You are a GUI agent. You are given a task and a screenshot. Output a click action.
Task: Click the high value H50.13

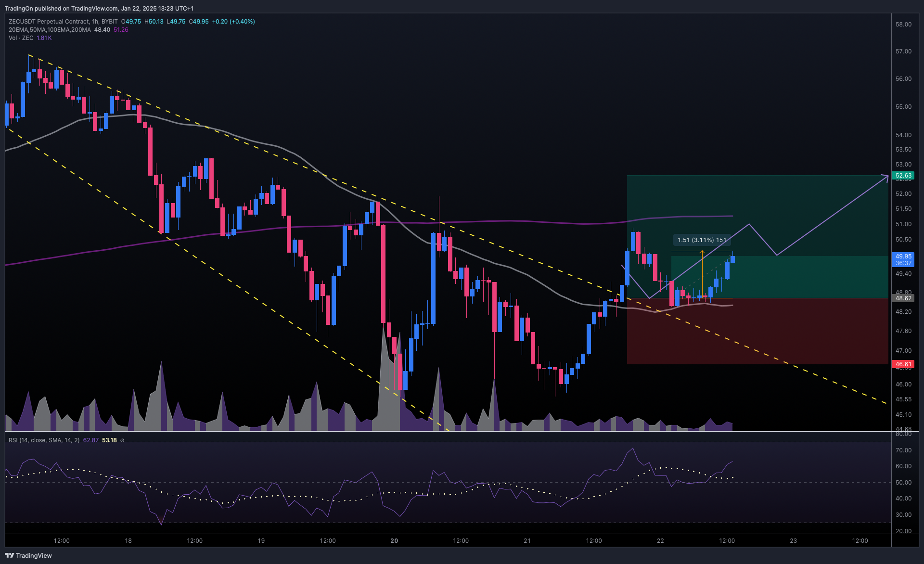pyautogui.click(x=154, y=22)
